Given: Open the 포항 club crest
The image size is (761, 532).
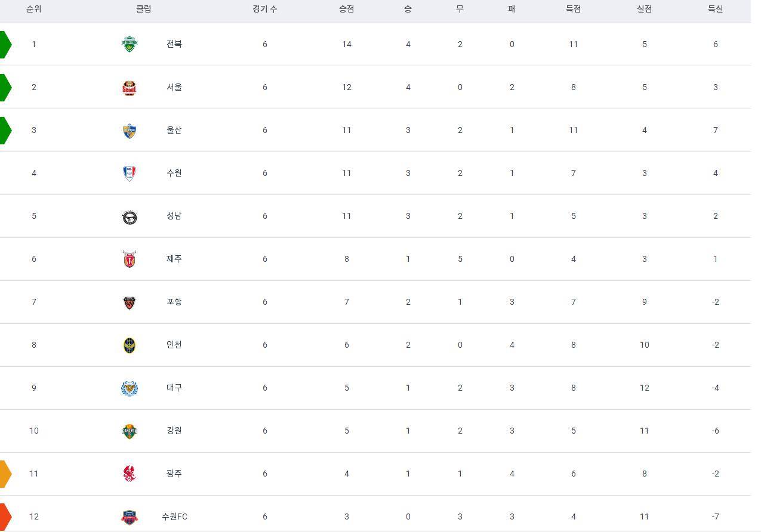Looking at the screenshot, I should (129, 302).
